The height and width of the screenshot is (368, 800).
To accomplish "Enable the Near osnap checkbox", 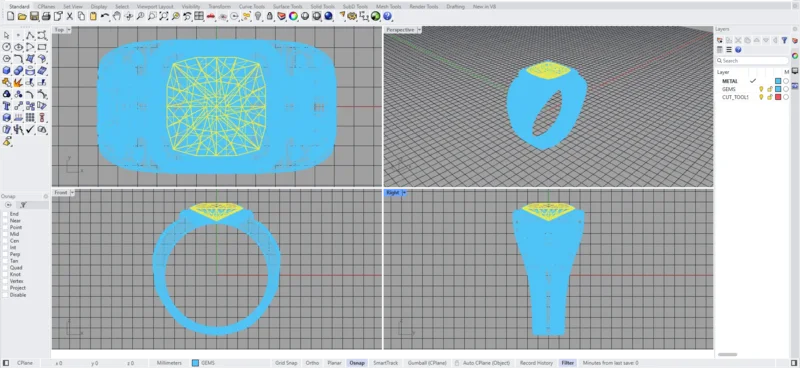I will (x=6, y=220).
